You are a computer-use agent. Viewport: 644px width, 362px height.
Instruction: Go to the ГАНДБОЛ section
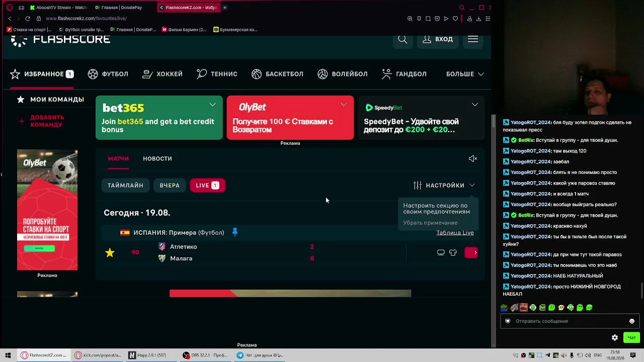click(x=404, y=74)
